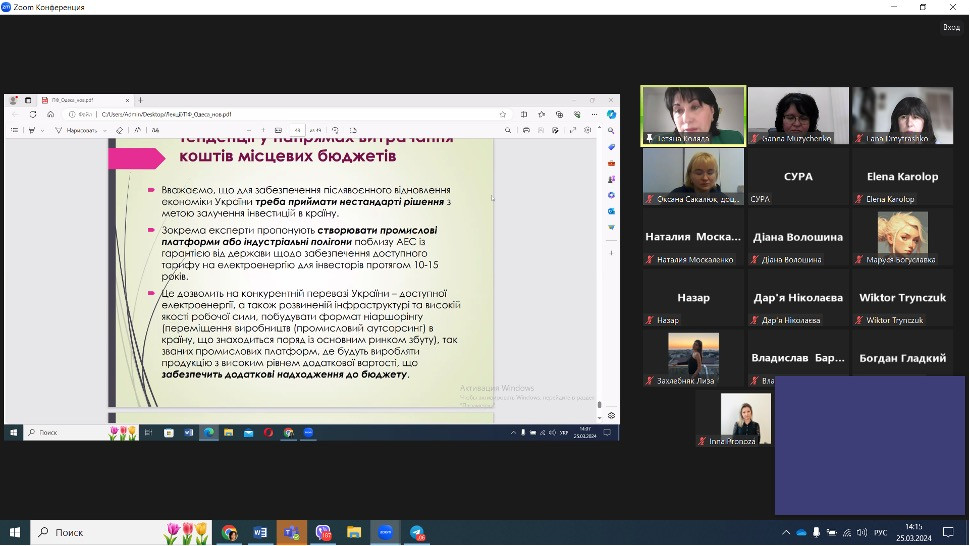Screen dimensions: 970x546
Task: Select the PDF tab in shared Edge window
Action: [85, 100]
